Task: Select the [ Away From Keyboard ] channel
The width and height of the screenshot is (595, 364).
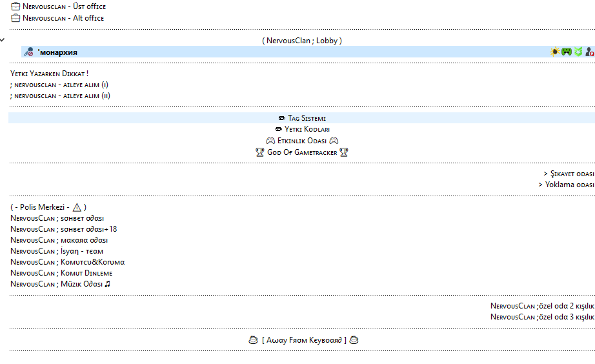Action: (303, 340)
